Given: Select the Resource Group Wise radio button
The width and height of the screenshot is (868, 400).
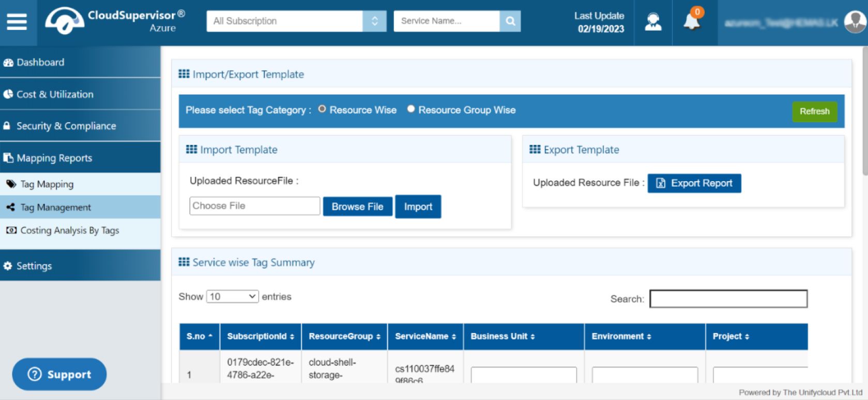Looking at the screenshot, I should point(411,109).
